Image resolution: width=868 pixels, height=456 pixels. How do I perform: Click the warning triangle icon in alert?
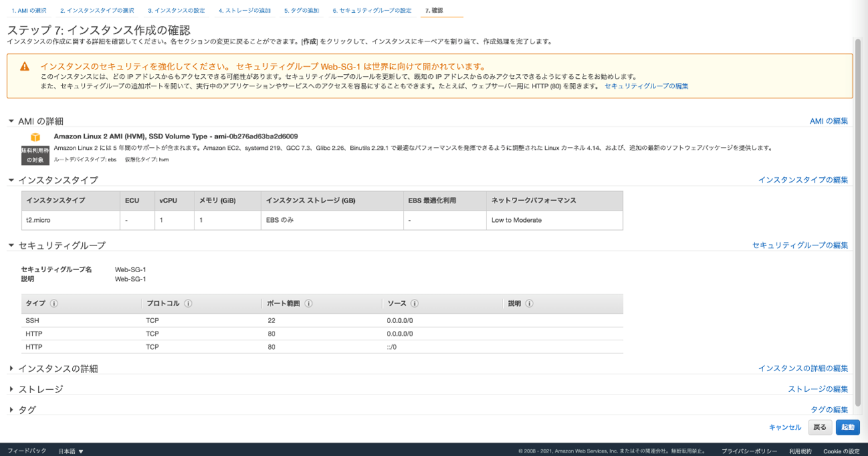(25, 67)
